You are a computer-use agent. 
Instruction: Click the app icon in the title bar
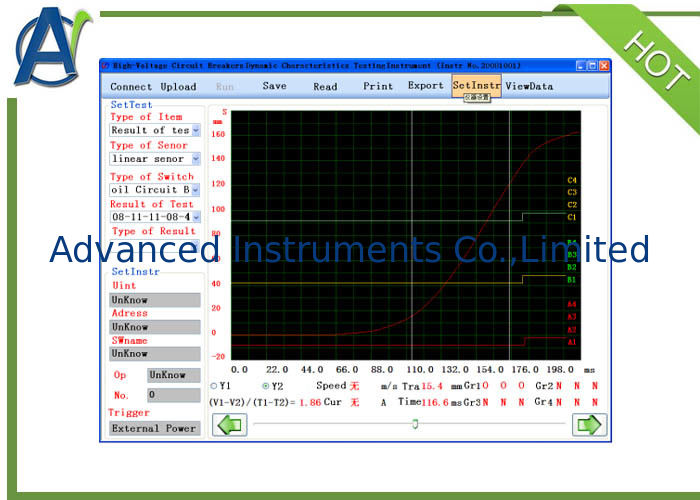[106, 66]
